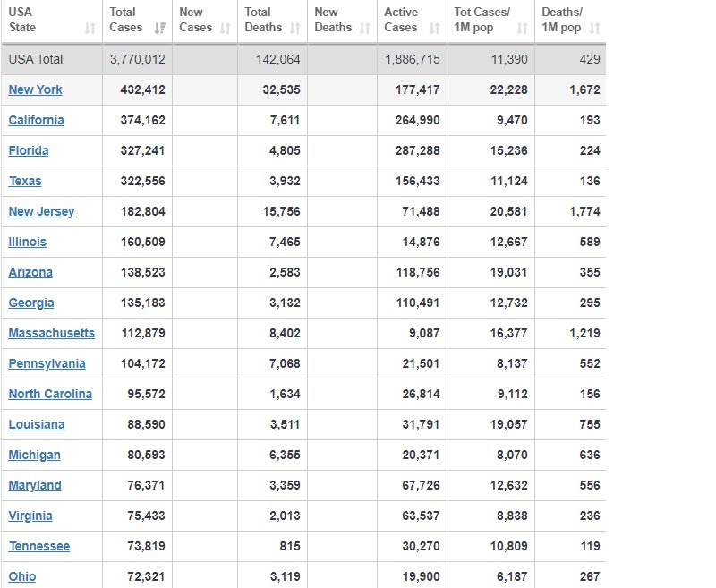The width and height of the screenshot is (716, 588).
Task: Go to the Tennessee state link
Action: [39, 546]
